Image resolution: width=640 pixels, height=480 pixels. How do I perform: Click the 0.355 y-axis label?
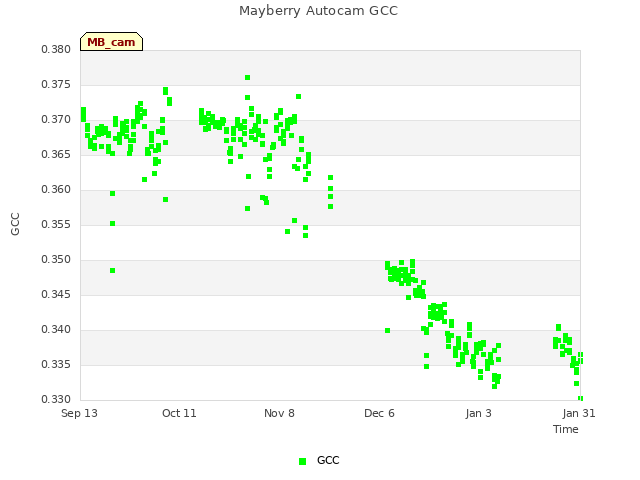56,224
